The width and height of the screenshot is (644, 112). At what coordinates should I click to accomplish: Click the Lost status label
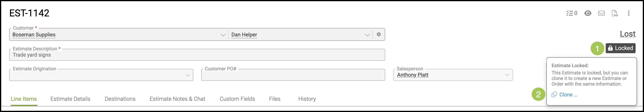(628, 34)
